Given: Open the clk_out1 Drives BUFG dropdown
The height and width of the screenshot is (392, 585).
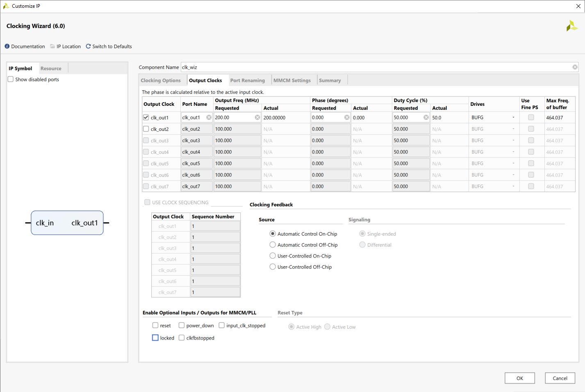Looking at the screenshot, I should pyautogui.click(x=494, y=117).
